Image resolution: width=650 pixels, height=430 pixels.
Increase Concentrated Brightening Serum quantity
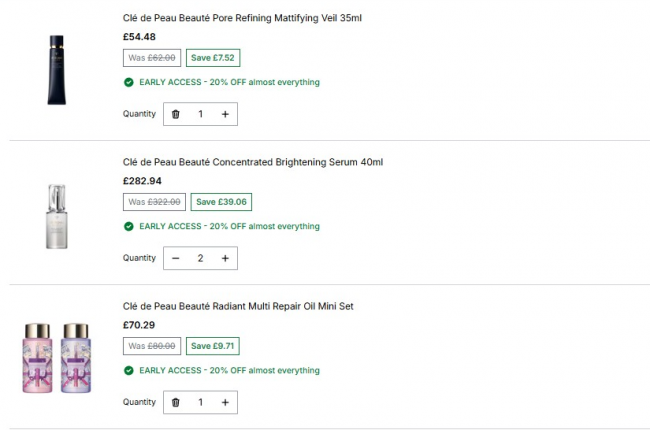coord(225,258)
